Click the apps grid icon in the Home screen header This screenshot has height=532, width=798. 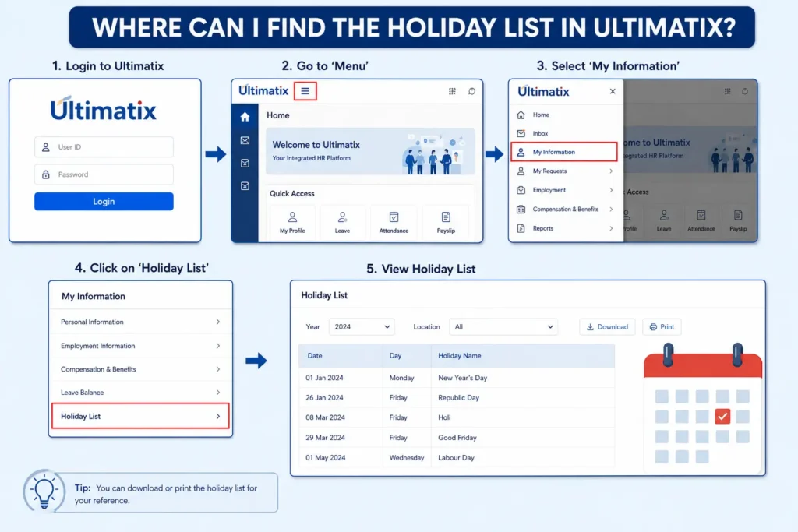pos(452,91)
